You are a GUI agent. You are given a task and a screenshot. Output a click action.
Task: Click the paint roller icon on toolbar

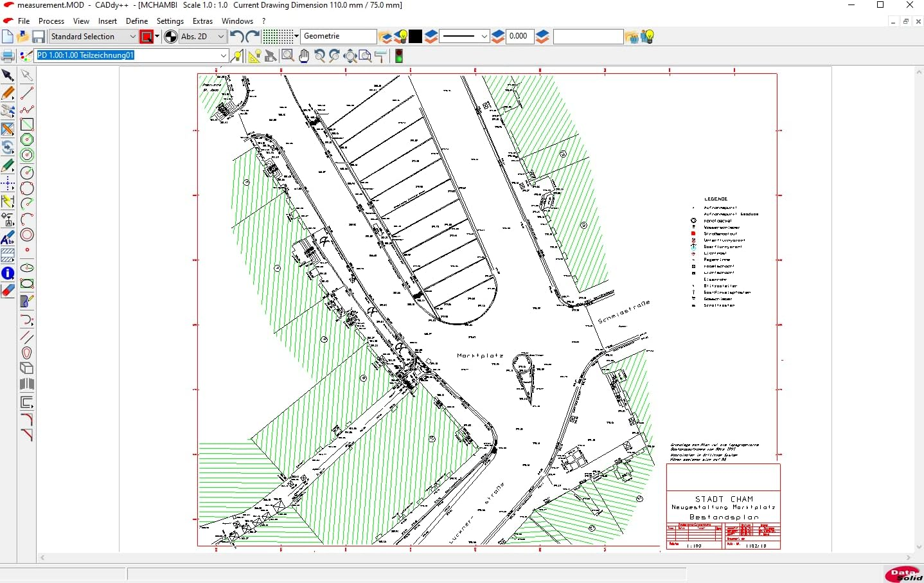pyautogui.click(x=380, y=56)
